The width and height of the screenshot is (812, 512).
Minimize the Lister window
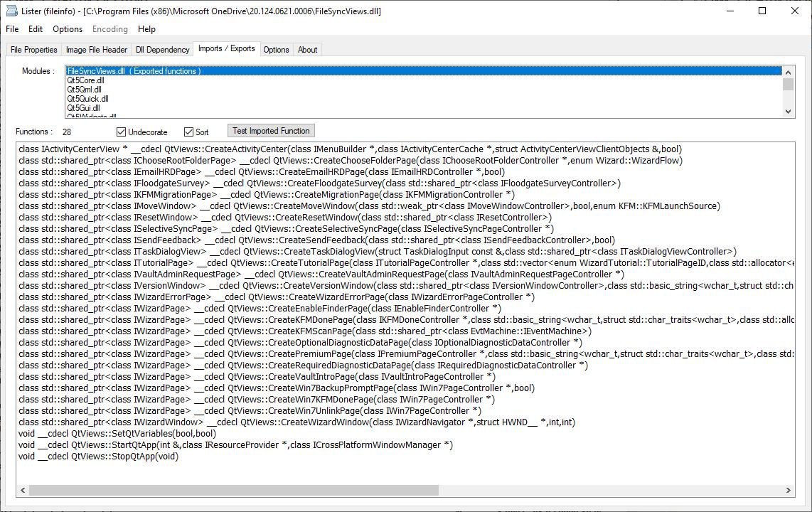click(x=730, y=11)
